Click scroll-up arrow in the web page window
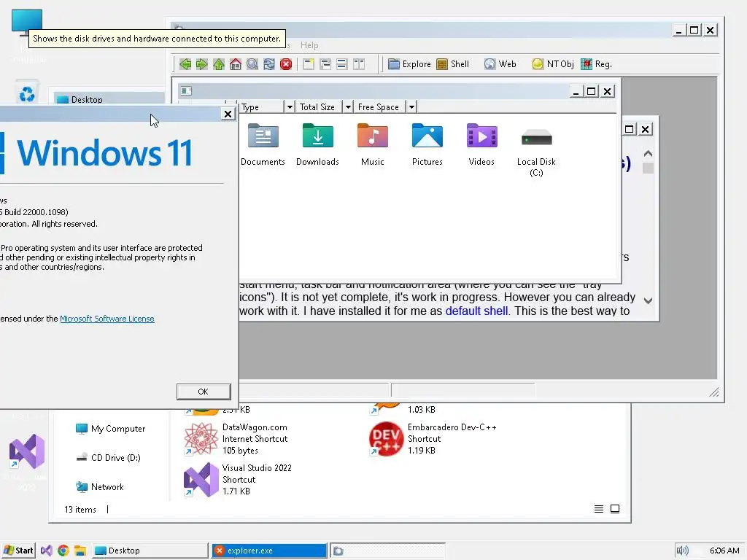The image size is (747, 560). tap(648, 154)
